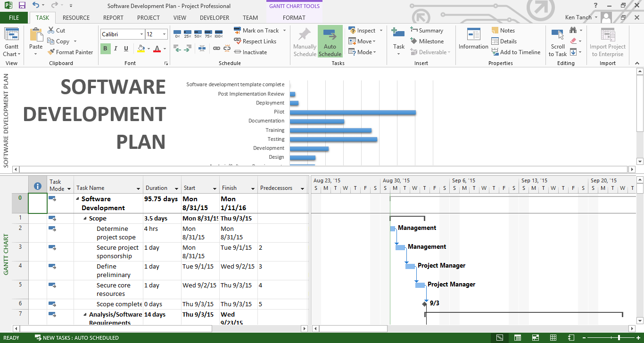Switch the task to Manually Schedule mode
Image resolution: width=644 pixels, height=343 pixels.
pyautogui.click(x=304, y=42)
